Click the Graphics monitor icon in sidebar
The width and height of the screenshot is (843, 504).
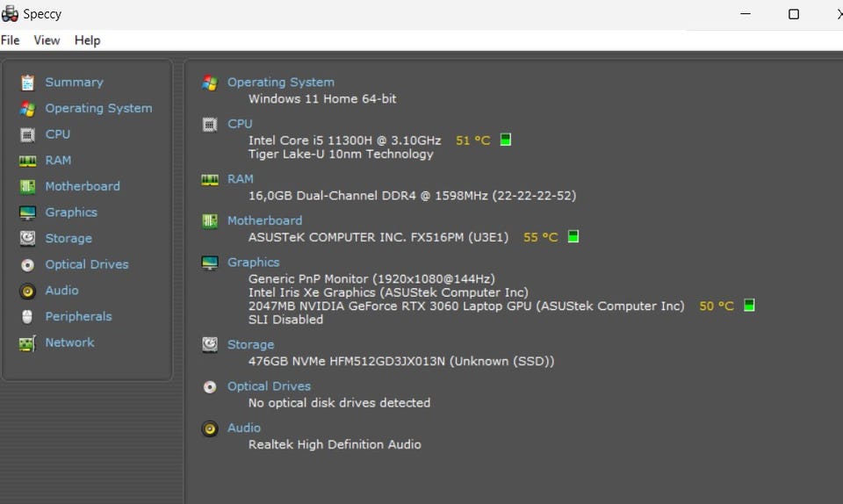pos(27,212)
